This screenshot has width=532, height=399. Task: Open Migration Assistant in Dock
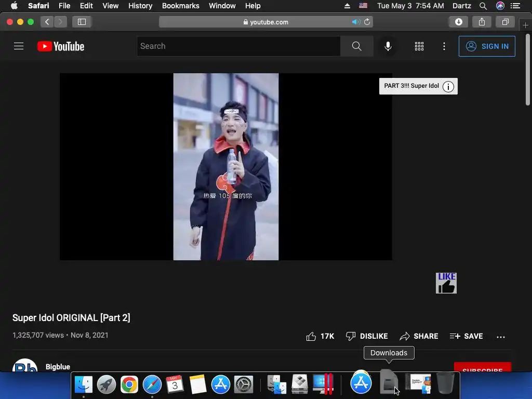point(276,384)
